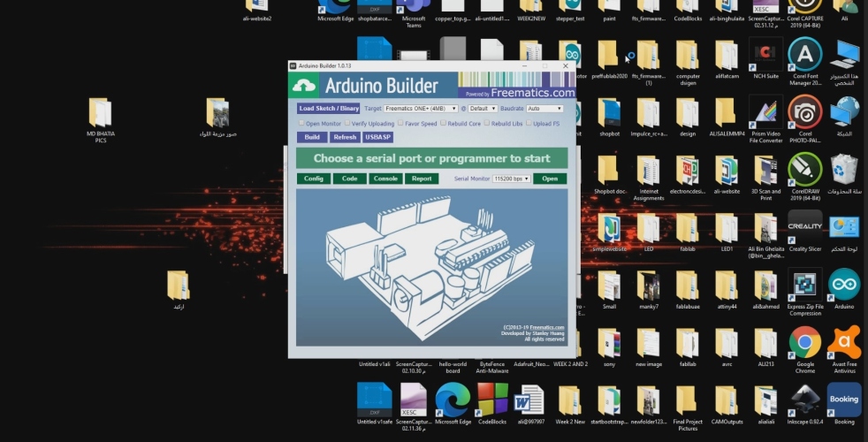Follow the Freematics.com link in the footer
This screenshot has height=442, width=868.
(547, 327)
